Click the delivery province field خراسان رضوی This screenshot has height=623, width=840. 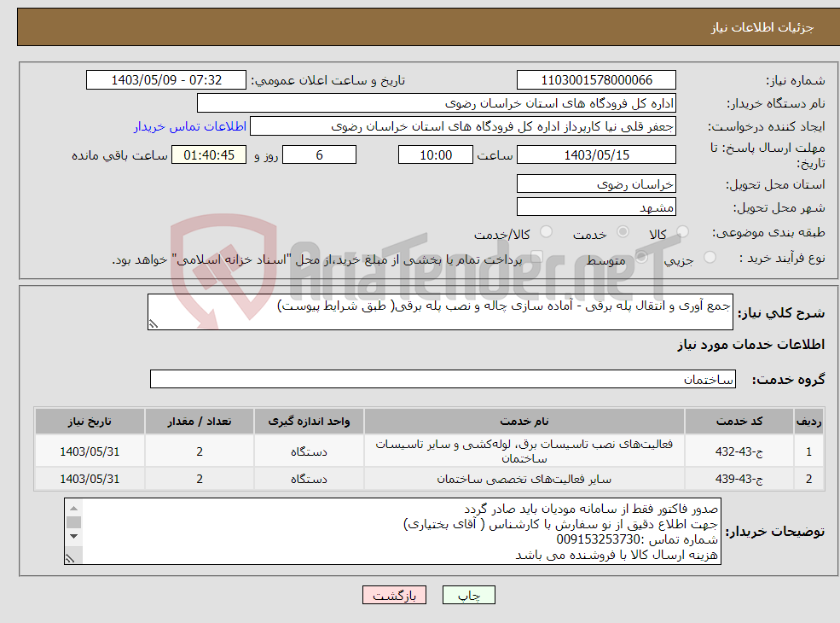pos(596,183)
